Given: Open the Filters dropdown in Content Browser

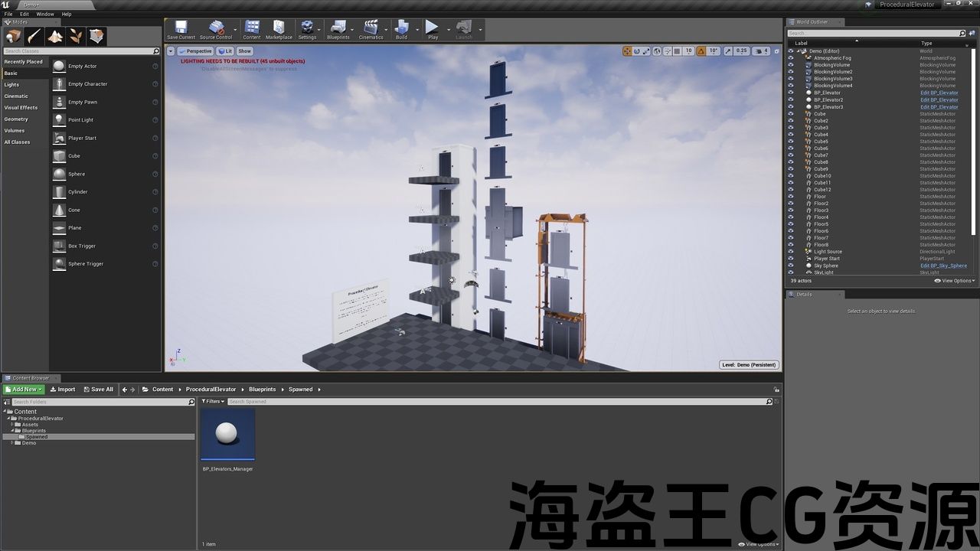Looking at the screenshot, I should (x=213, y=402).
